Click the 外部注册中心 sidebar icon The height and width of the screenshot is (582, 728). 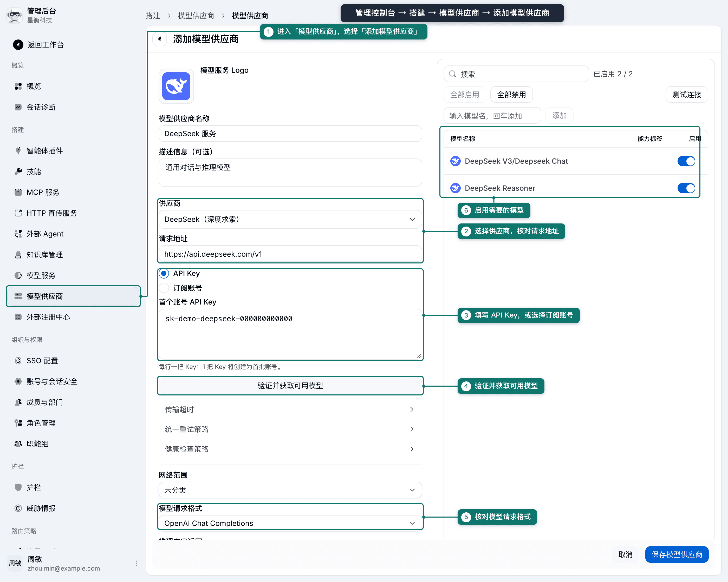(18, 317)
